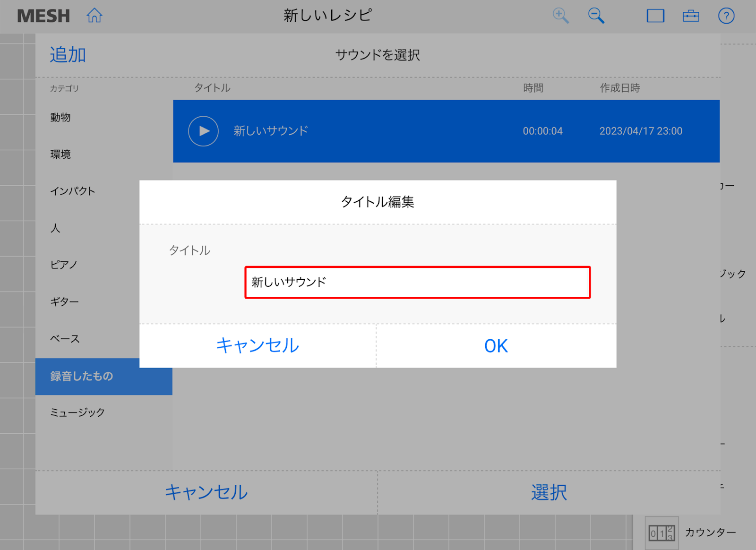Go to the home screen icon
The image size is (756, 550).
click(94, 16)
